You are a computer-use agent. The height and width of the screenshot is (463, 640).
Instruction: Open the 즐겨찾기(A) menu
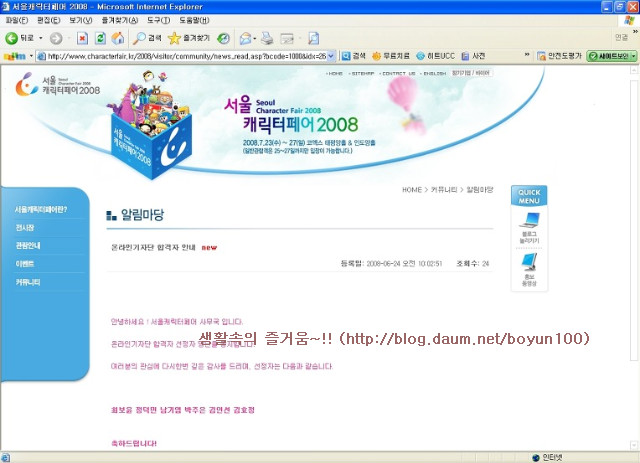(x=120, y=20)
